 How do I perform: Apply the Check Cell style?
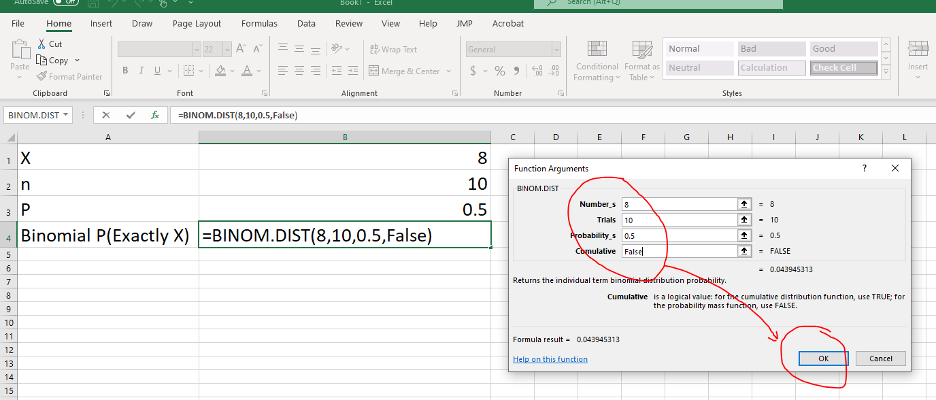(x=844, y=68)
